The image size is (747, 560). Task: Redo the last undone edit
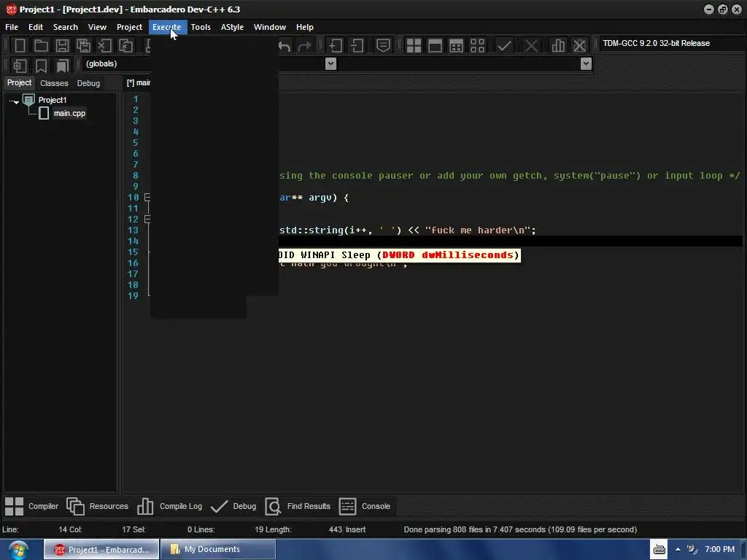[x=304, y=46]
